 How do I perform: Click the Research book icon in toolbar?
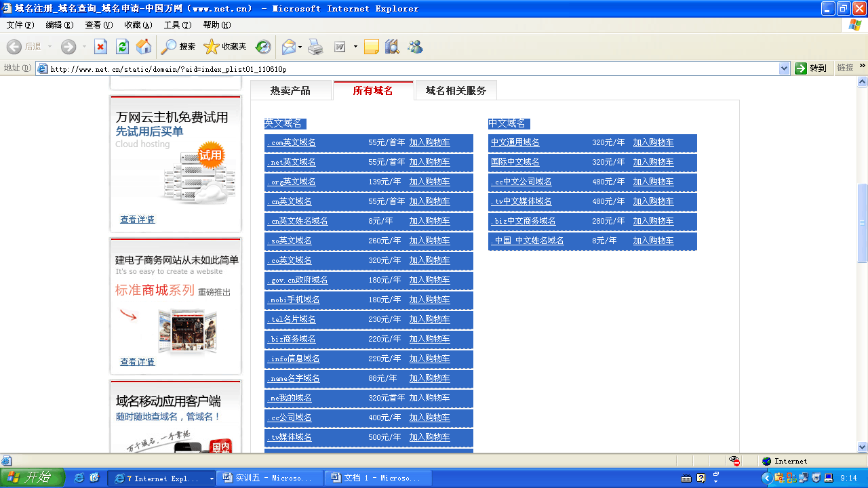392,47
